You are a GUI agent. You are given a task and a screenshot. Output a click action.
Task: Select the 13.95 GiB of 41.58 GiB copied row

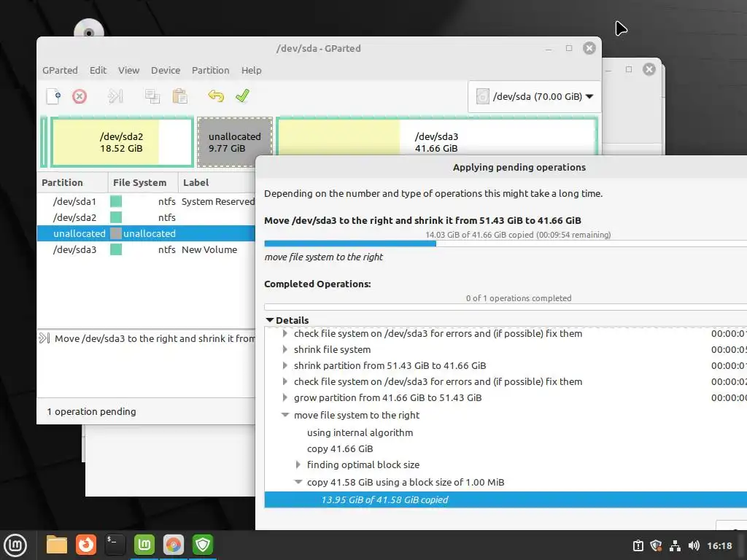pyautogui.click(x=506, y=499)
